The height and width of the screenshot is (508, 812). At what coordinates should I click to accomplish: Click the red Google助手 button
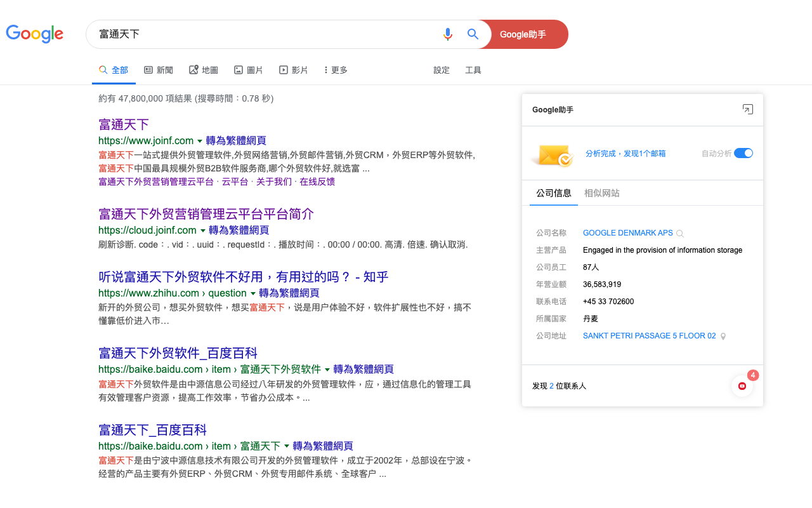coord(523,34)
